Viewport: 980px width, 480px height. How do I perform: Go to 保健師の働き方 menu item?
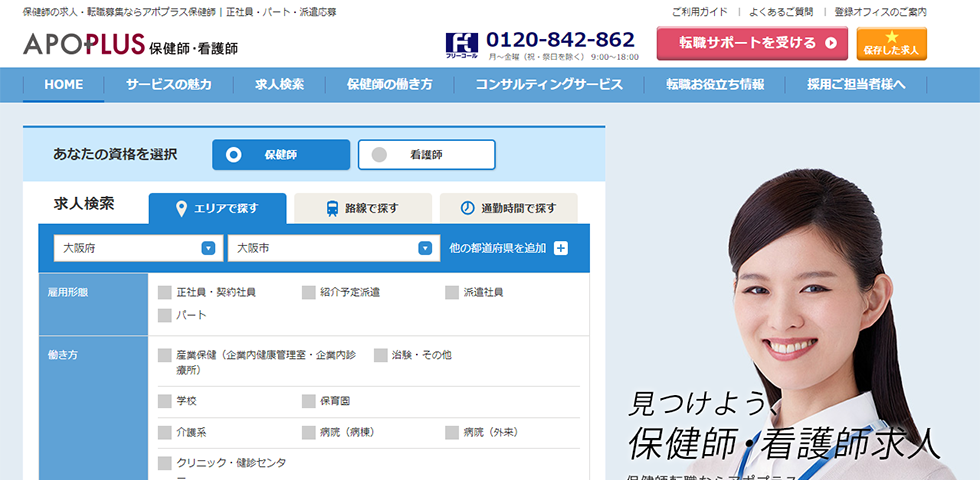389,85
